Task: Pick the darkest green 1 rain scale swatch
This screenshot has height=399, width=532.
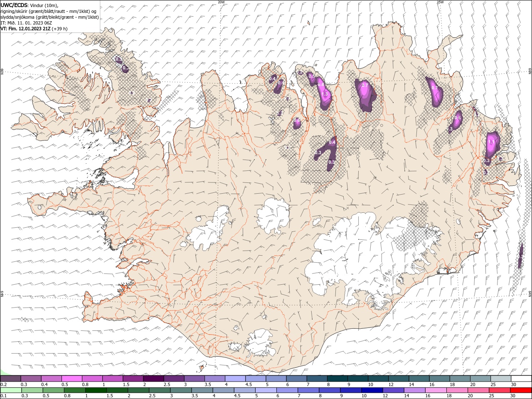Action: click(x=96, y=390)
